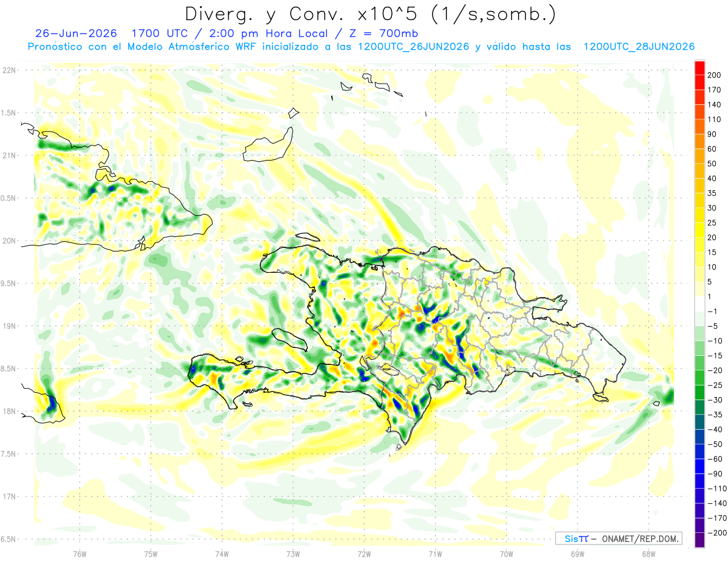
Task: Click the '-90' color scale label
Action: (x=715, y=473)
